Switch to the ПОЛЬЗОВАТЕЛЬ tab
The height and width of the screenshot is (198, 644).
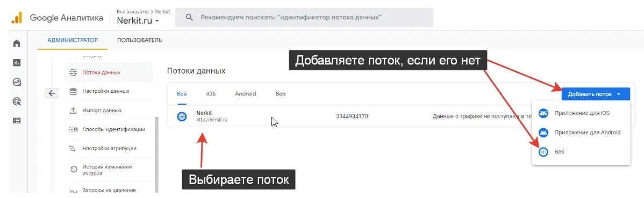tap(139, 40)
